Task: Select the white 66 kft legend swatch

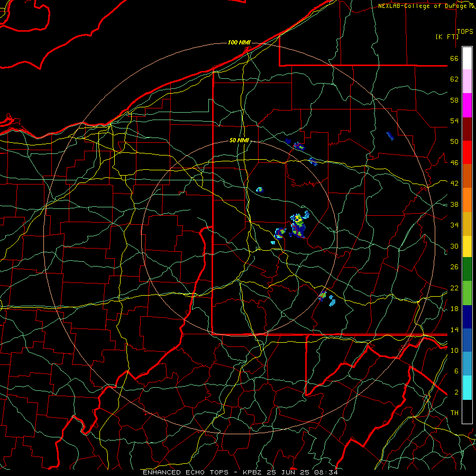Action: (467, 58)
